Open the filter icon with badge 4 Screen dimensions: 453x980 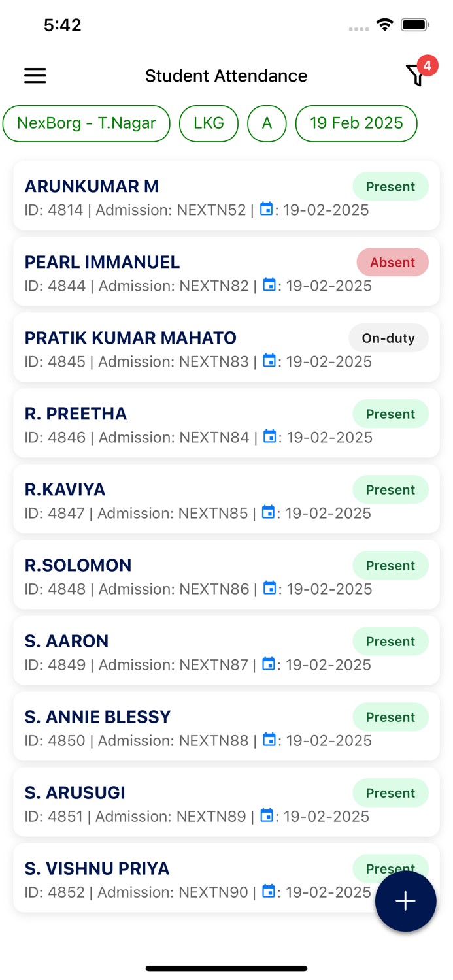pos(416,75)
